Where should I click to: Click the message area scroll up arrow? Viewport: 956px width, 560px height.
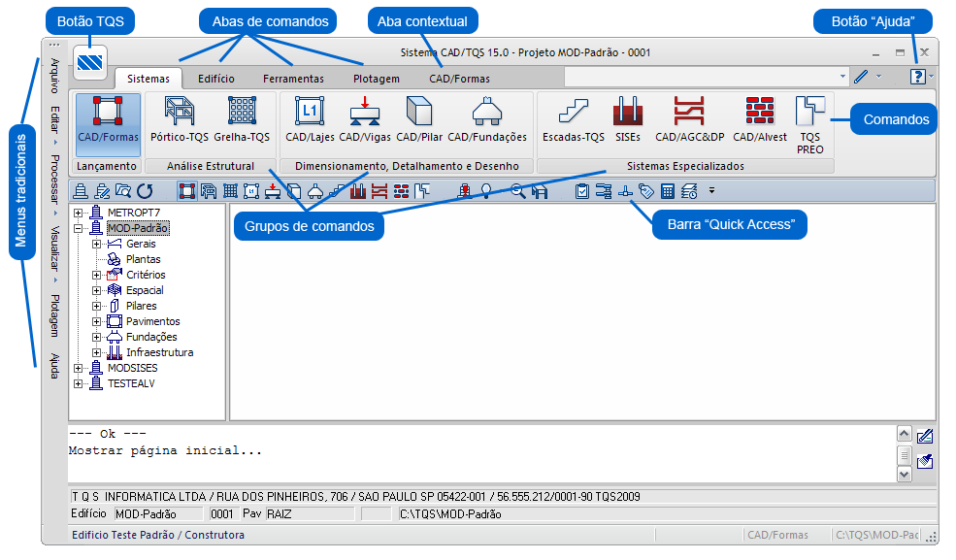tap(905, 433)
